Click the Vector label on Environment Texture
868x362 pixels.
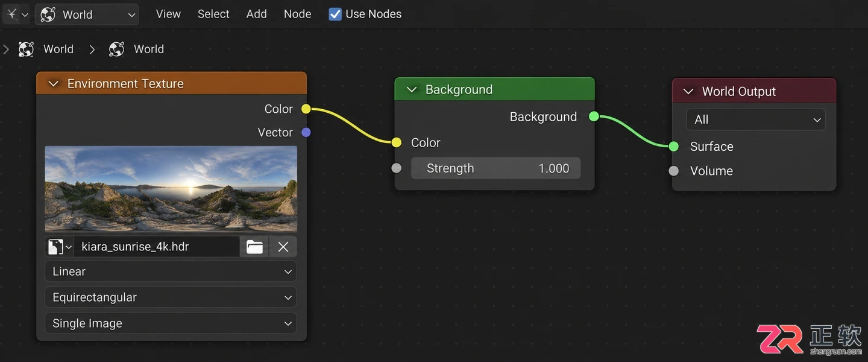[x=275, y=133]
